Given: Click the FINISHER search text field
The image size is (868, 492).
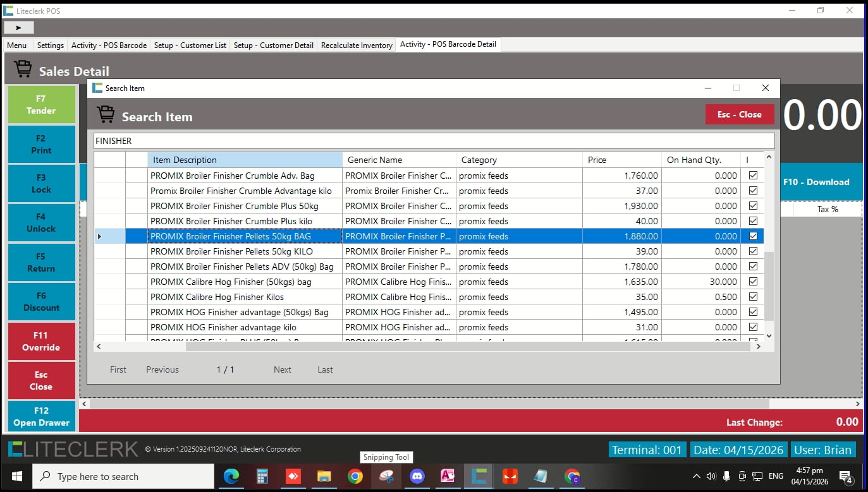Looking at the screenshot, I should (x=434, y=141).
